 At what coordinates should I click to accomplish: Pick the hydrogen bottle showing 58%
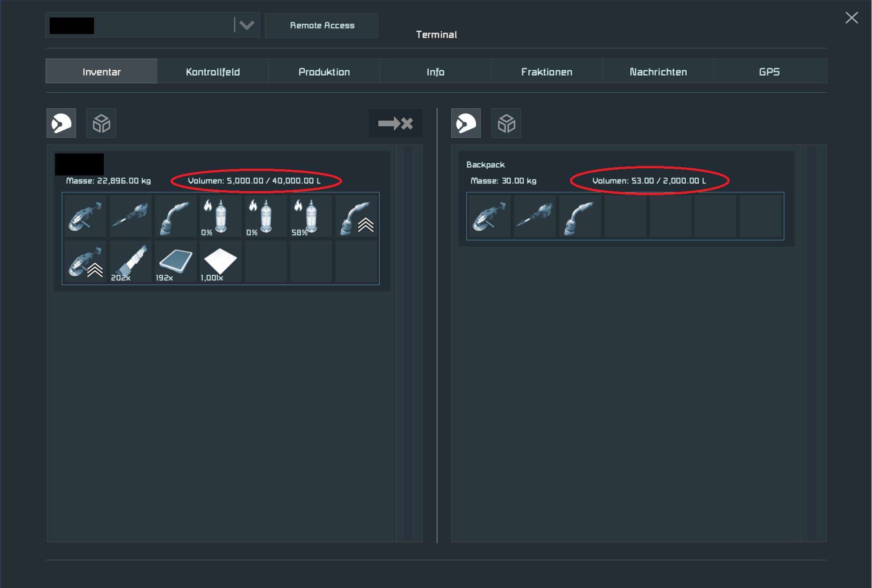tap(311, 216)
